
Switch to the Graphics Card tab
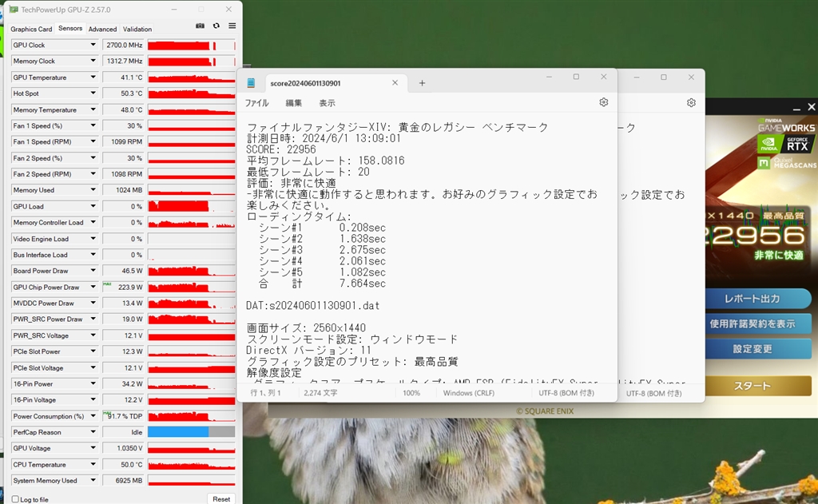(x=31, y=30)
